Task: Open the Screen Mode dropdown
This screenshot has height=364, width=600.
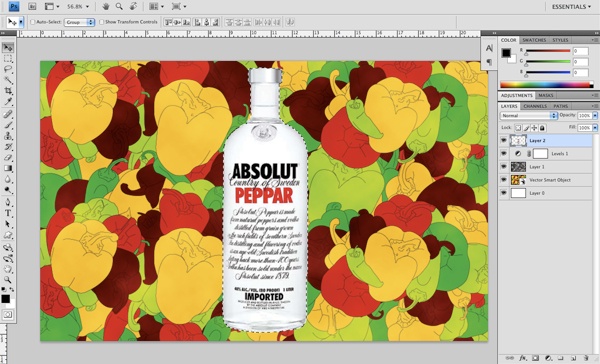Action: point(179,7)
